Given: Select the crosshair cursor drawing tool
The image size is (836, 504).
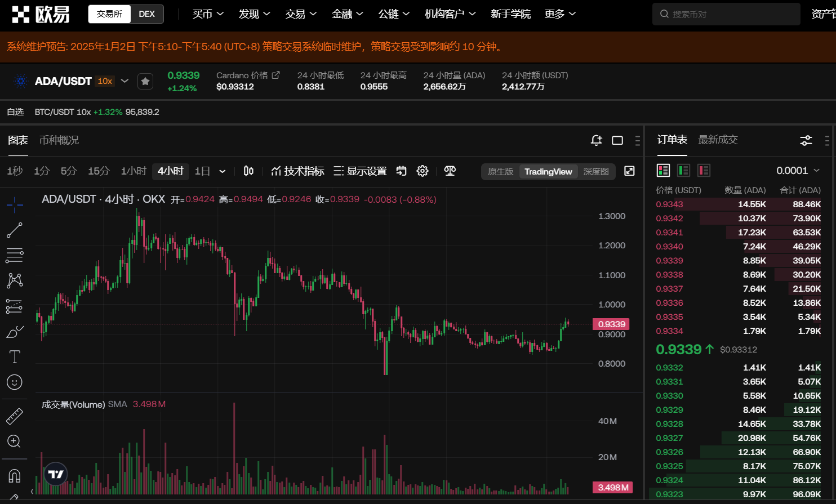Looking at the screenshot, I should tap(15, 204).
